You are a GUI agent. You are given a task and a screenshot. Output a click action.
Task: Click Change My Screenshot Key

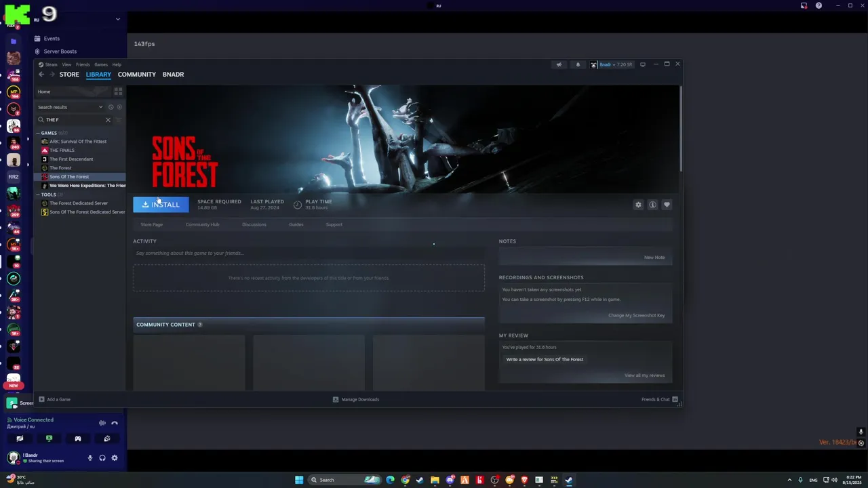[636, 315]
